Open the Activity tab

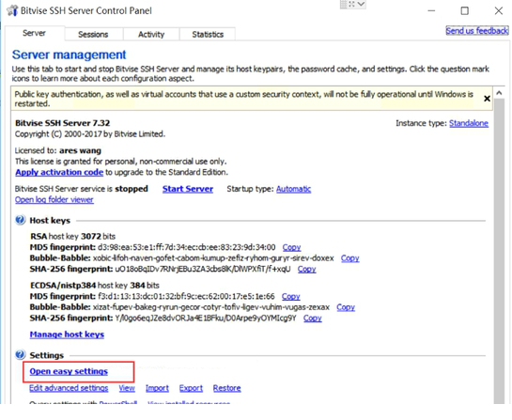coord(151,34)
